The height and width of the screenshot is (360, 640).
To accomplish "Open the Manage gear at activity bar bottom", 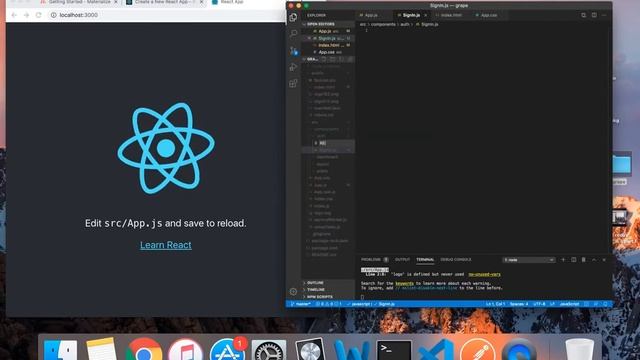I will tap(293, 291).
